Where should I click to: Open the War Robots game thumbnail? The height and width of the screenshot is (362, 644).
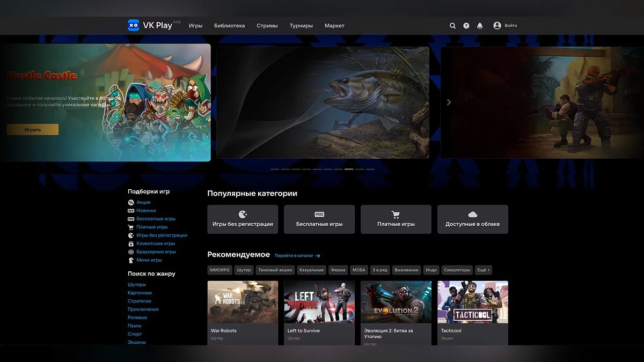[243, 302]
